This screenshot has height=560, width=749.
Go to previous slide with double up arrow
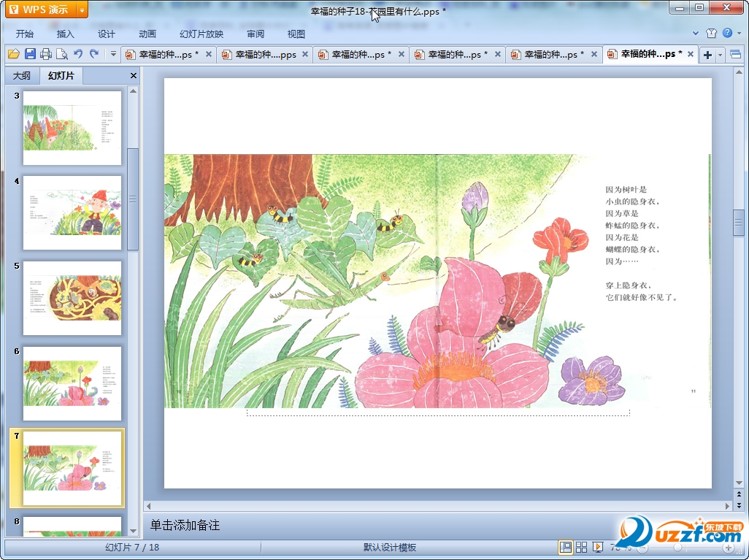739,494
